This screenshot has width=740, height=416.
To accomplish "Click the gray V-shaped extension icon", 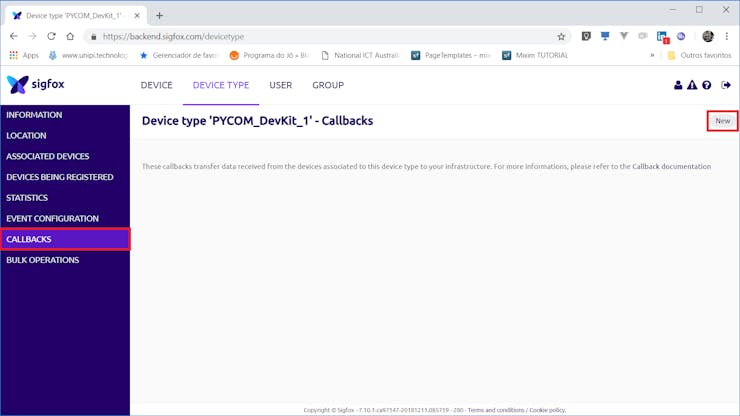I will [x=624, y=36].
